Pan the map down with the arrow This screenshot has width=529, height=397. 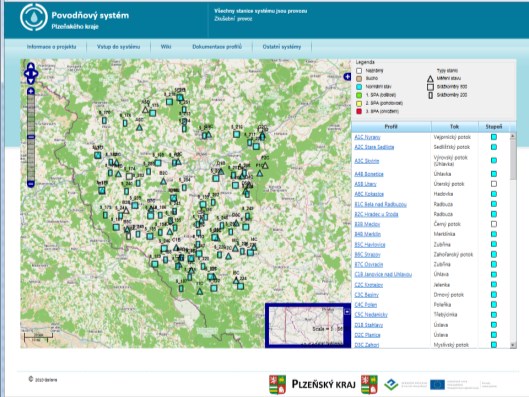point(31,81)
